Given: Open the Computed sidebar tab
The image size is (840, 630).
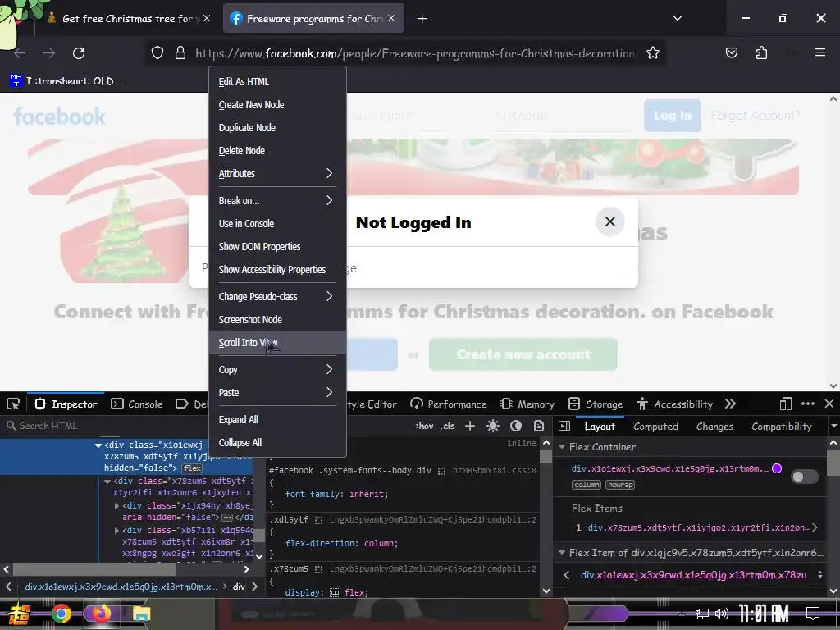Looking at the screenshot, I should (655, 427).
